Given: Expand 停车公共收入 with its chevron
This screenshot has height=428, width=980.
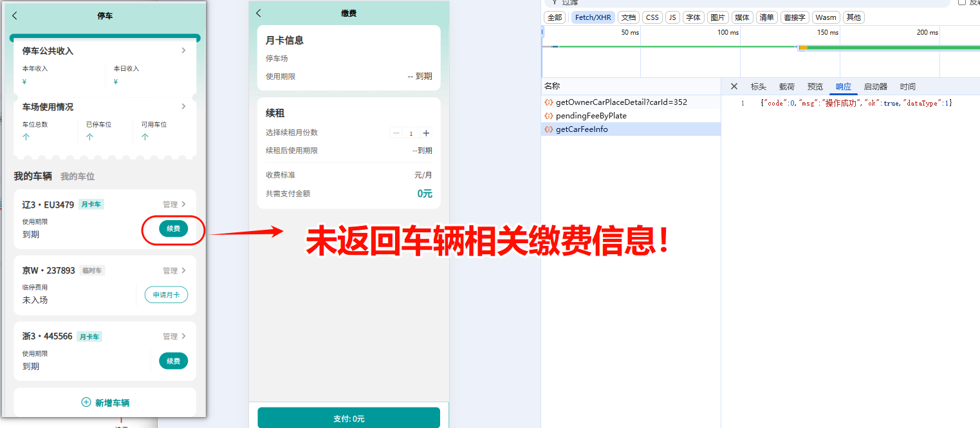Looking at the screenshot, I should tap(183, 50).
